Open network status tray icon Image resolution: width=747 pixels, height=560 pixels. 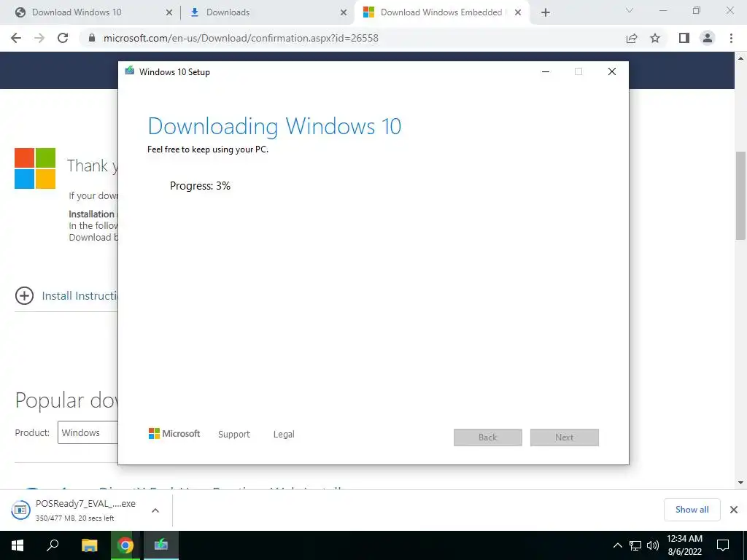click(x=635, y=545)
